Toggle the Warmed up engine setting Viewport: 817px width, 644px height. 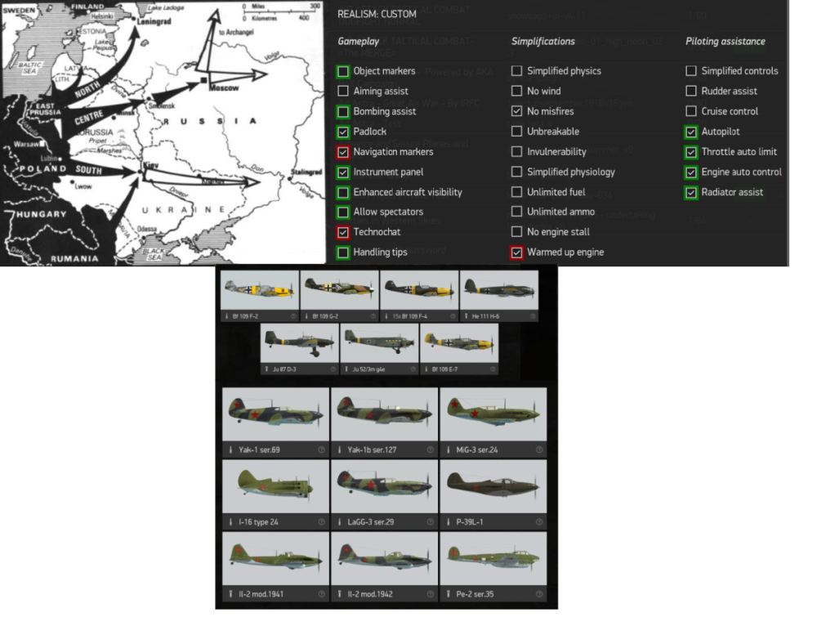click(516, 253)
